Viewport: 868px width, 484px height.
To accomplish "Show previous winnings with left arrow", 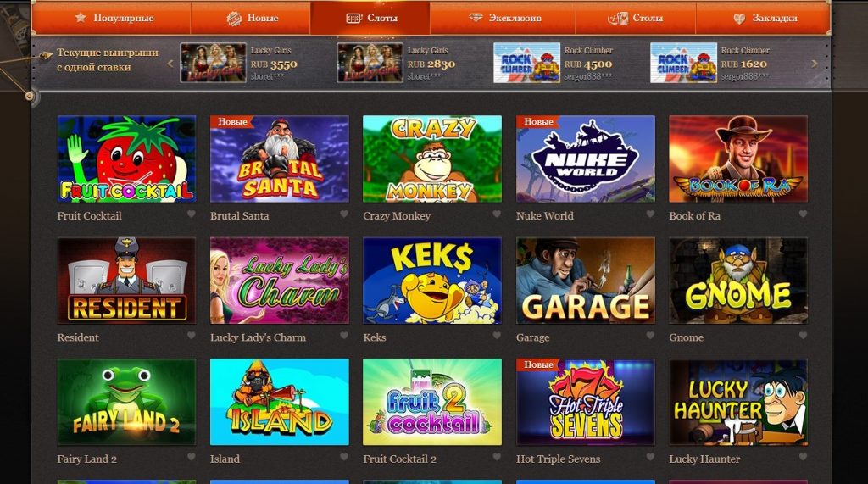I will click(x=170, y=63).
